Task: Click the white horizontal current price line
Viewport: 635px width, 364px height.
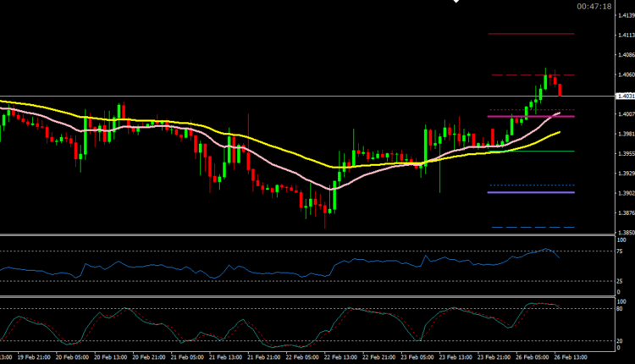Action: [x=254, y=96]
